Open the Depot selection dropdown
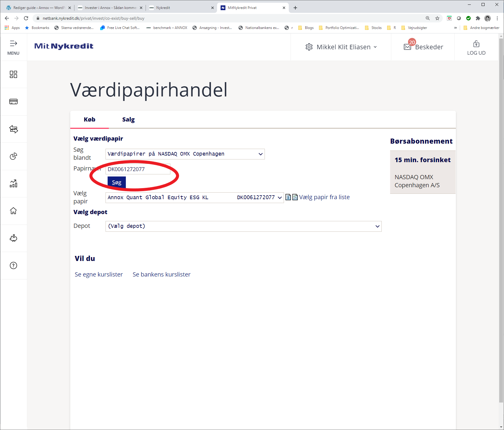Image resolution: width=504 pixels, height=430 pixels. point(244,226)
